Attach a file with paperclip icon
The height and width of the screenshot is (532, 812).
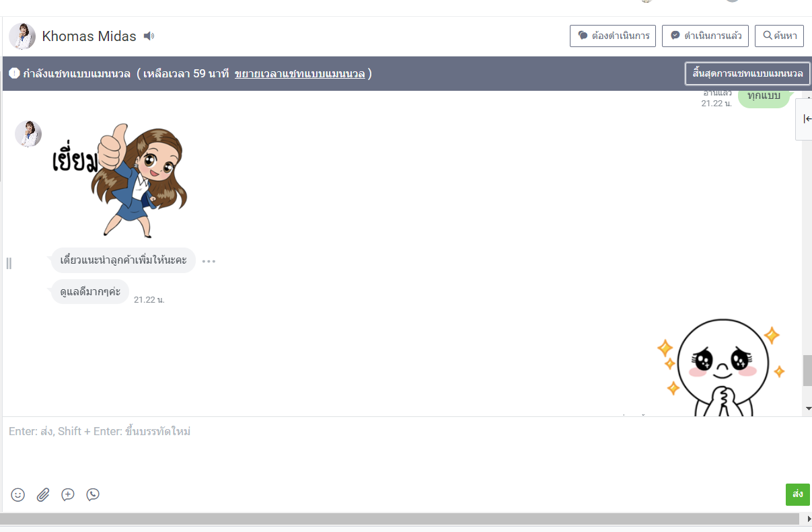pyautogui.click(x=43, y=494)
